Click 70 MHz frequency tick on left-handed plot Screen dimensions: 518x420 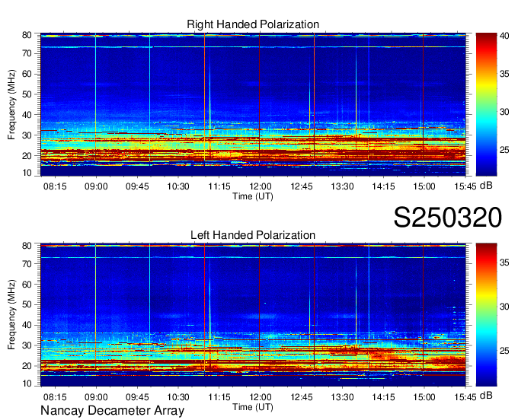[27, 263]
